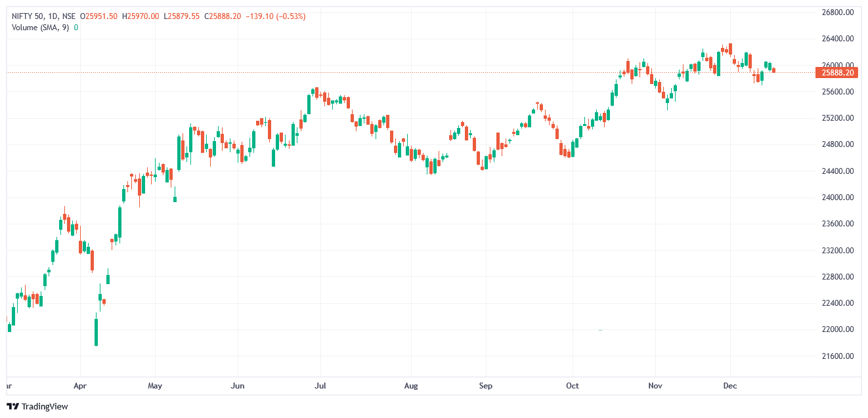Click the TradingView logo icon
868x418 pixels.
point(12,407)
